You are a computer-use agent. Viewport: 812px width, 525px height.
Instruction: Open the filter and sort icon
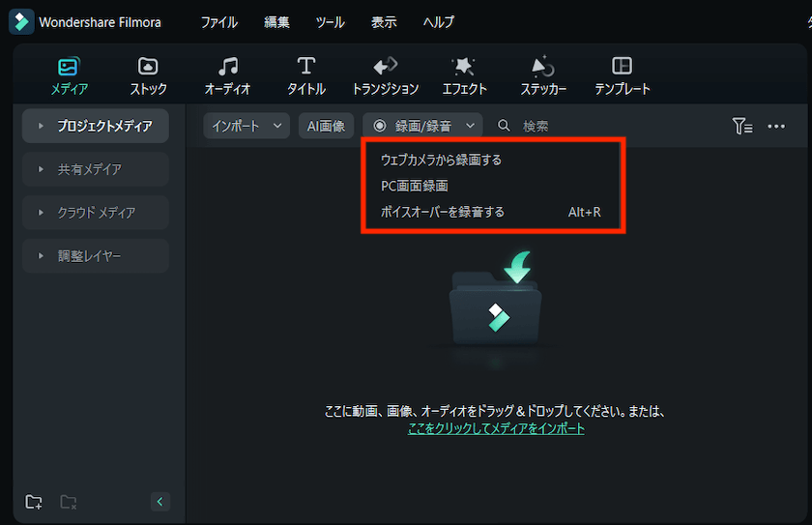[742, 126]
